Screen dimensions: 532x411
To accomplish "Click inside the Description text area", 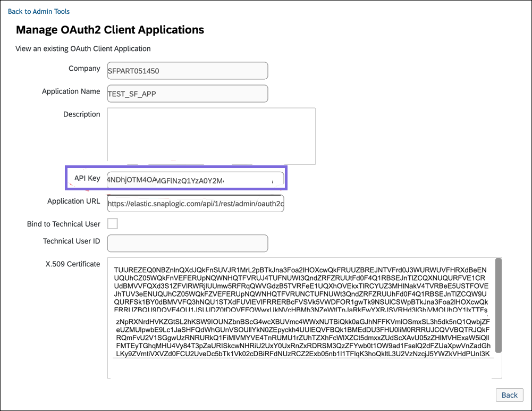I will tap(212, 136).
